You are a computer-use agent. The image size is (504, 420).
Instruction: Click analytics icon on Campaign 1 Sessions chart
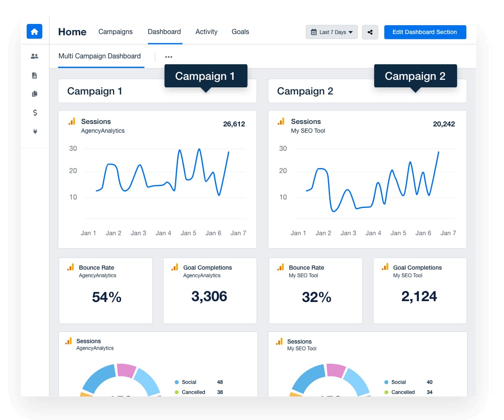pos(72,121)
